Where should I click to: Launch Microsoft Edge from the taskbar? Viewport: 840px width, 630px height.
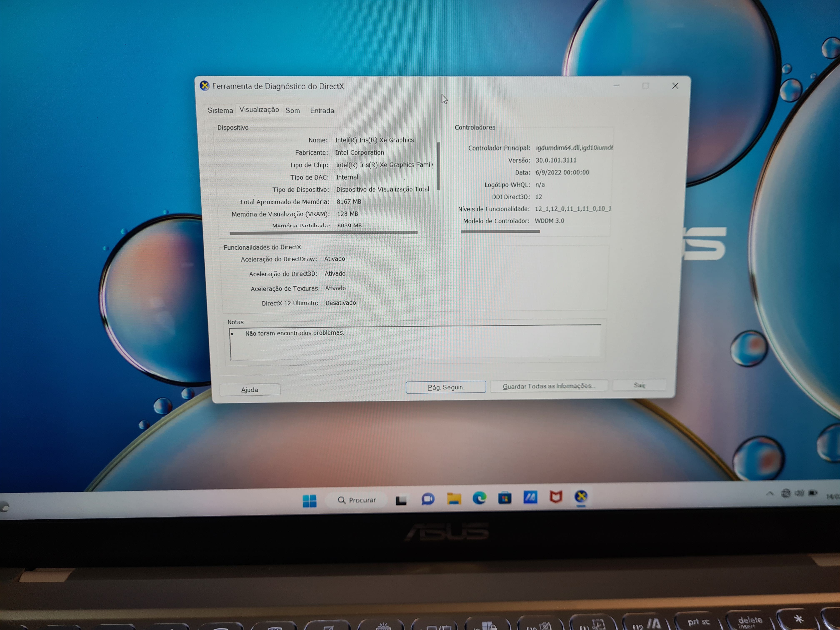coord(479,498)
